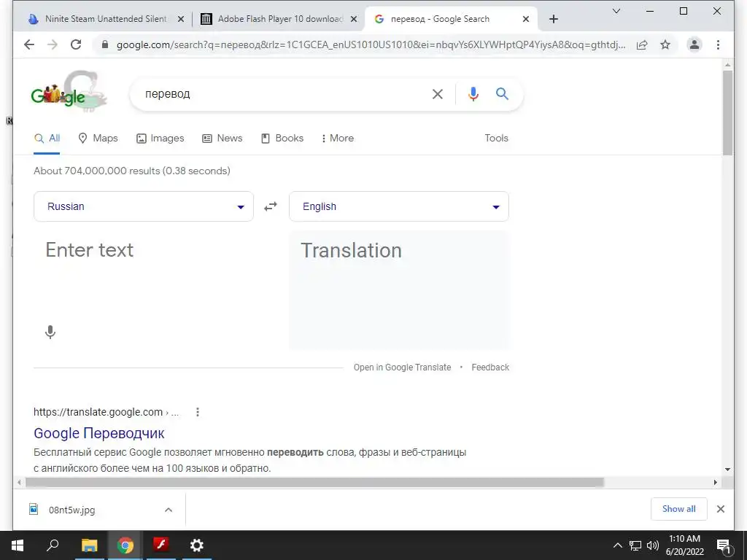Open the Books search filter

click(282, 138)
